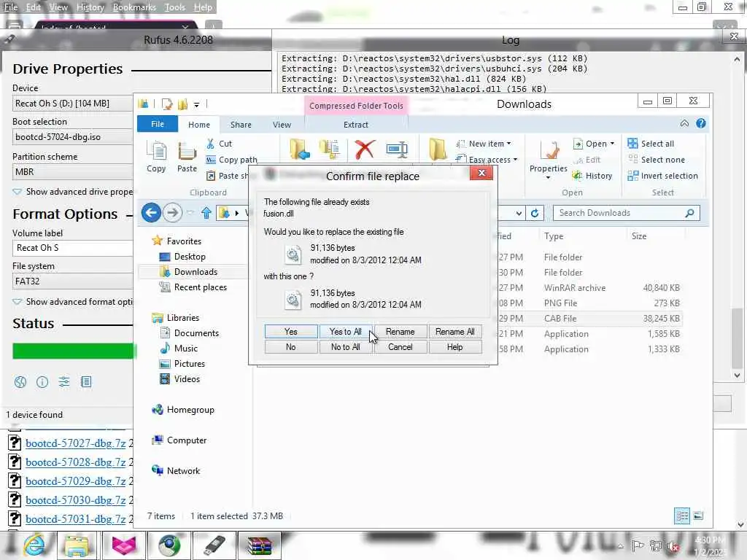Viewport: 747px width, 560px height.
Task: Go back with Explorer back arrow
Action: tap(151, 212)
